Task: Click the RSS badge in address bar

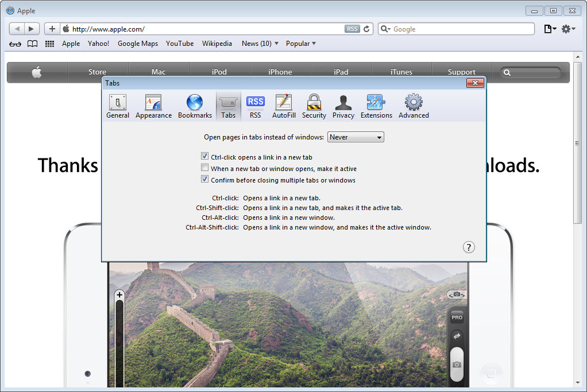Action: [352, 29]
